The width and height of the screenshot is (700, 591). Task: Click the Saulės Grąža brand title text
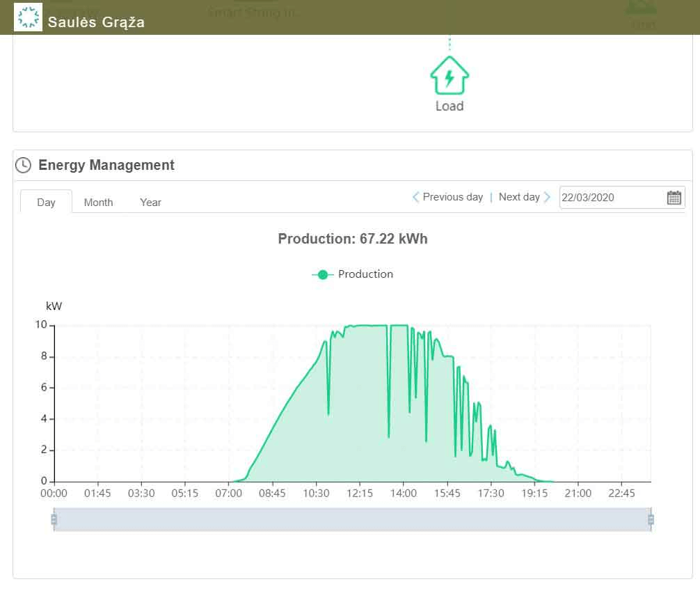[96, 22]
